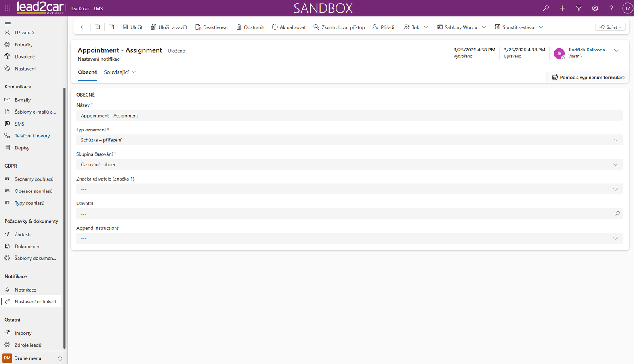Click Deaktivovat in the toolbar
This screenshot has width=634, height=364.
coord(212,27)
